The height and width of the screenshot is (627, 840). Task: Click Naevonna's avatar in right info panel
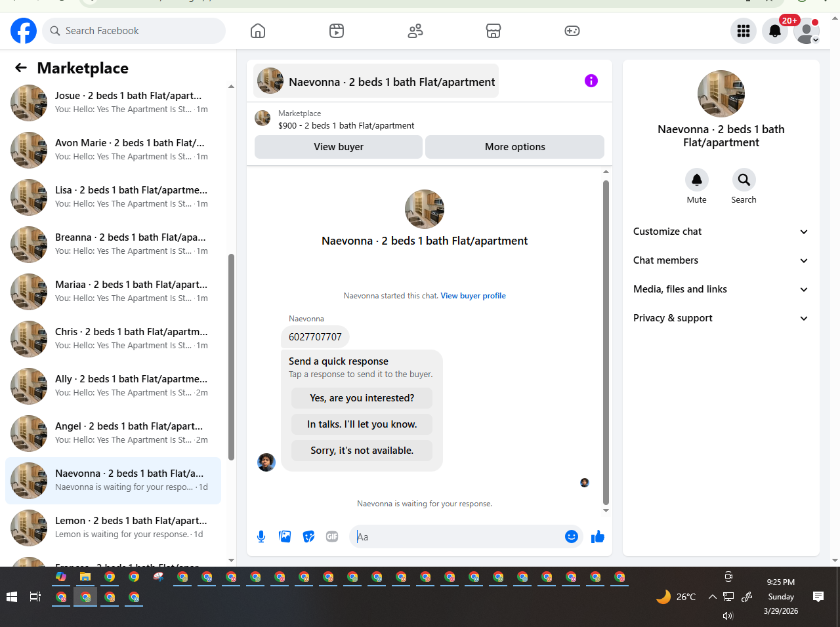721,94
